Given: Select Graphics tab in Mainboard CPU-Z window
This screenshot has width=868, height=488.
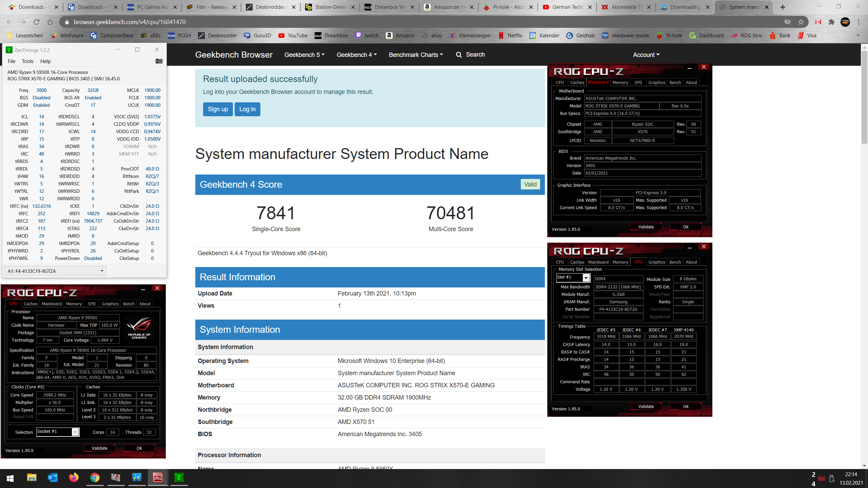Looking at the screenshot, I should click(x=657, y=82).
